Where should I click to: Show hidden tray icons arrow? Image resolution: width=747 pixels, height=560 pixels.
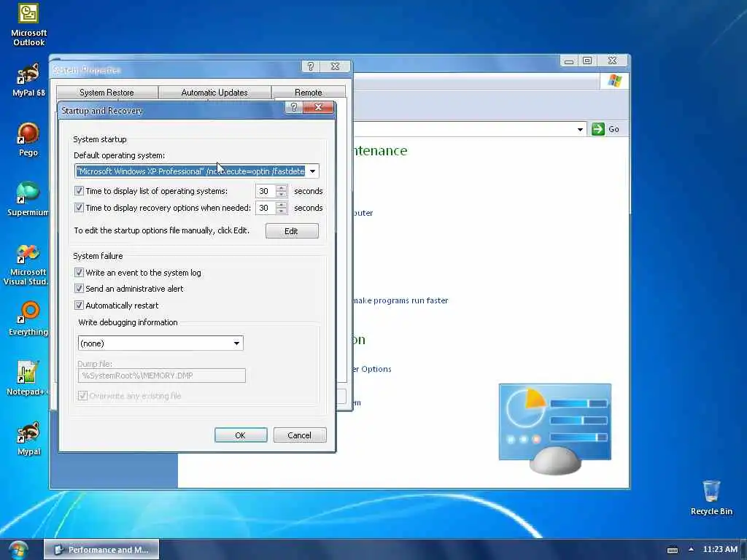click(691, 549)
